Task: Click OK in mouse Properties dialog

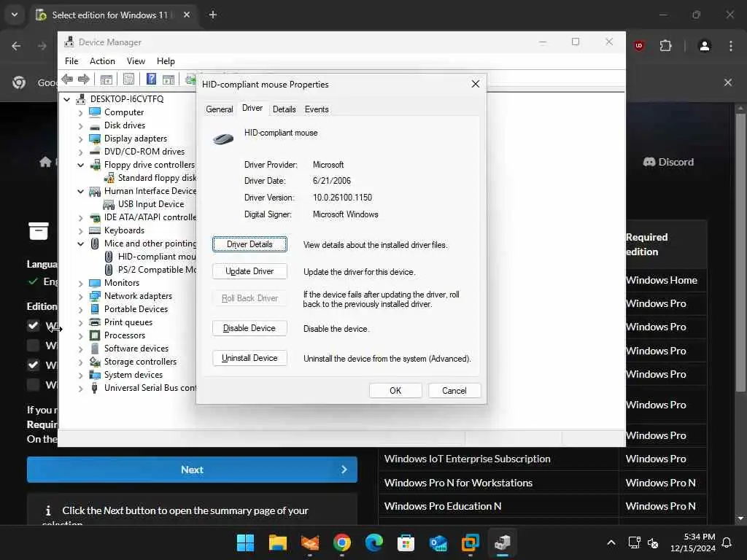Action: click(395, 391)
